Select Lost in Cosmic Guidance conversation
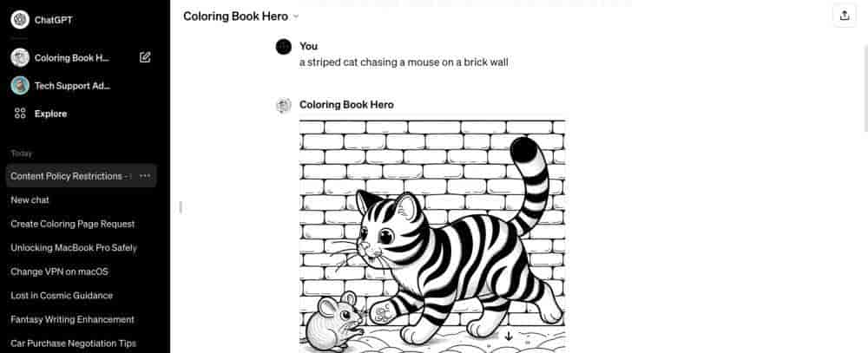868x353 pixels. [x=62, y=296]
